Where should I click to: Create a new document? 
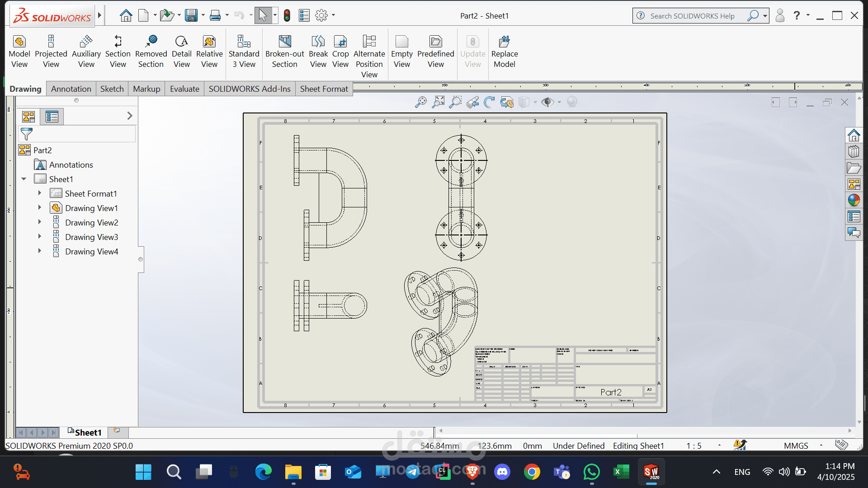[x=143, y=15]
